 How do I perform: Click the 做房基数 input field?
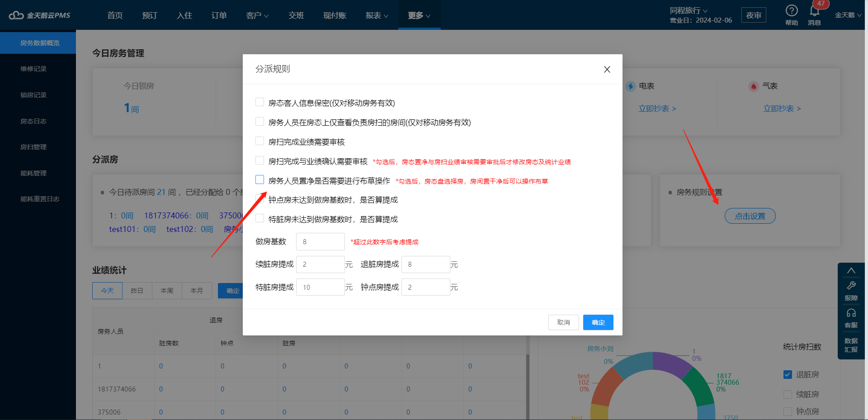(321, 242)
